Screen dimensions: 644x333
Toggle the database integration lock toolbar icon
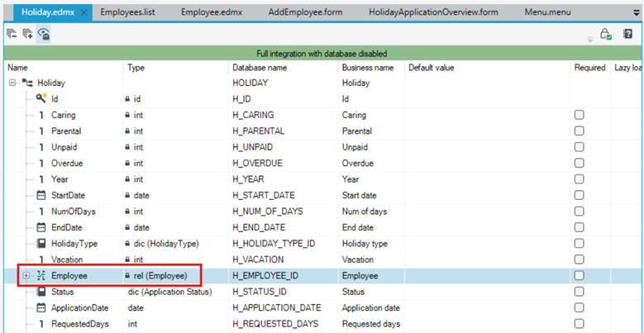44,34
